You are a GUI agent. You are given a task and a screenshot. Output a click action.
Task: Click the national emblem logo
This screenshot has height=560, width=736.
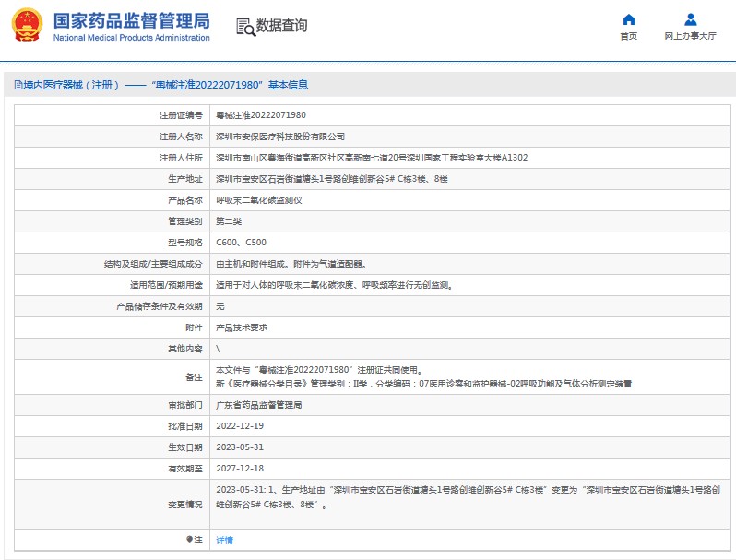tap(27, 25)
